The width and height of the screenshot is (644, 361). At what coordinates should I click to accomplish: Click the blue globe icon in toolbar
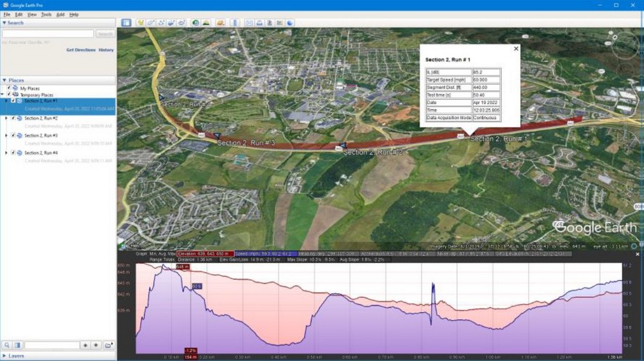pyautogui.click(x=290, y=23)
